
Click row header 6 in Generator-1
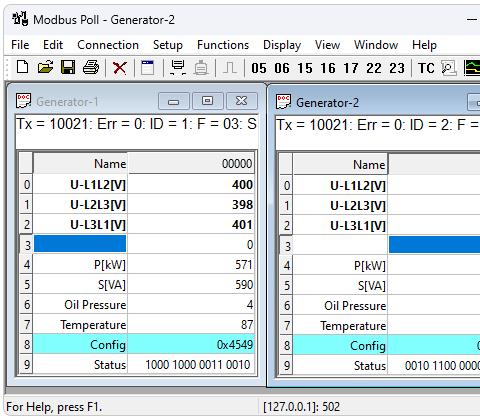point(26,305)
